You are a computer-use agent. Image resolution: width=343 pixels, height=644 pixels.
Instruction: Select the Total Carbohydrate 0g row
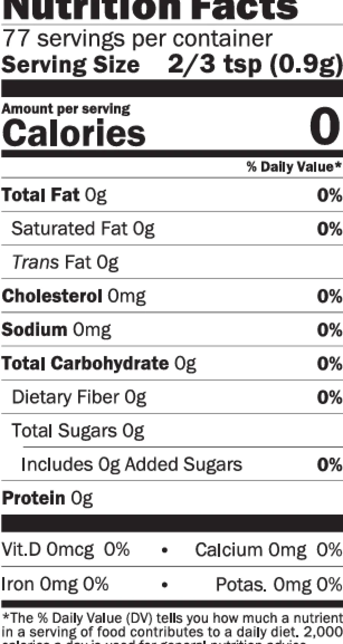coord(172,363)
